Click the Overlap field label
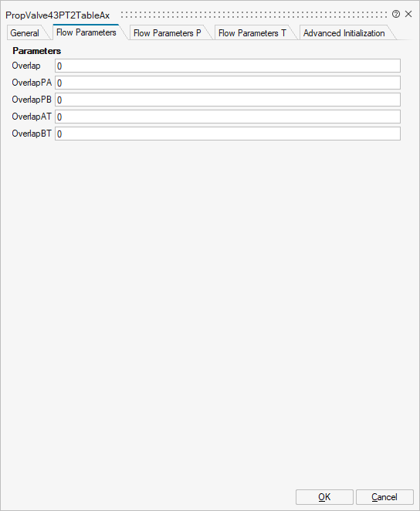The height and width of the screenshot is (511, 420). [26, 66]
